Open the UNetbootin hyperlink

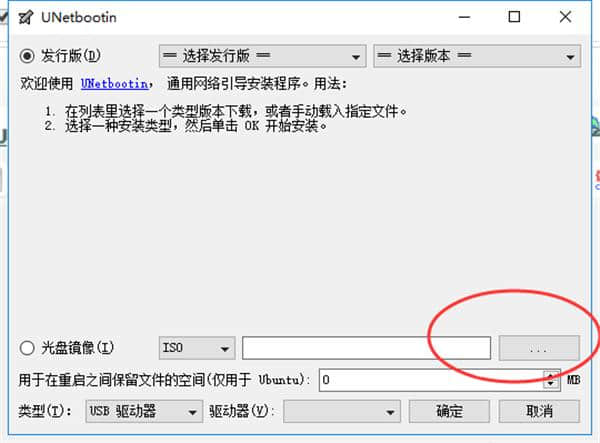pyautogui.click(x=114, y=83)
